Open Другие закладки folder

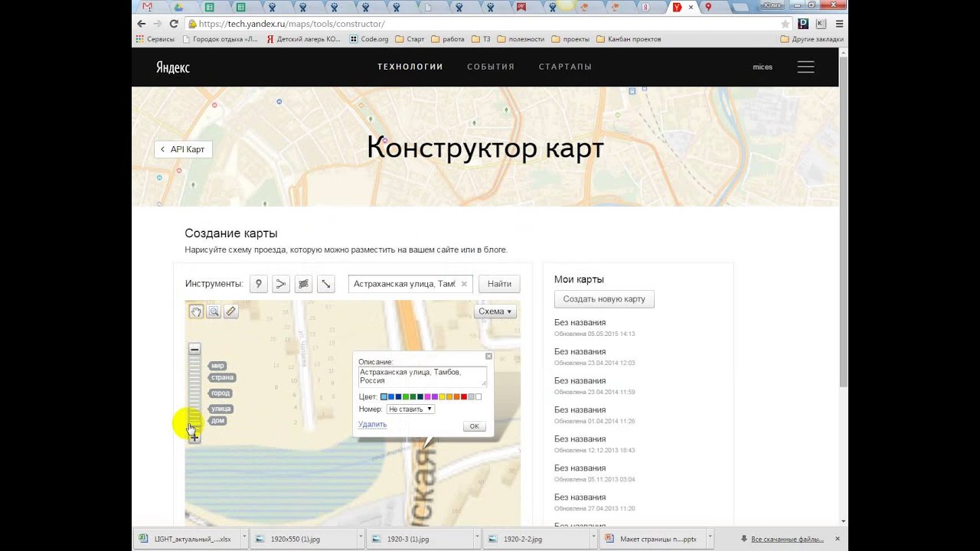pyautogui.click(x=812, y=39)
